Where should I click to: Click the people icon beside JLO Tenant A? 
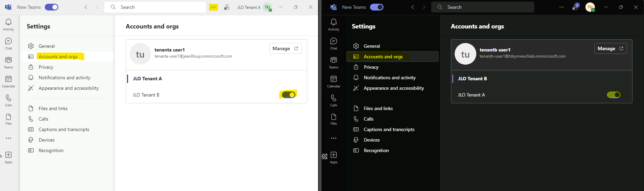[x=227, y=7]
